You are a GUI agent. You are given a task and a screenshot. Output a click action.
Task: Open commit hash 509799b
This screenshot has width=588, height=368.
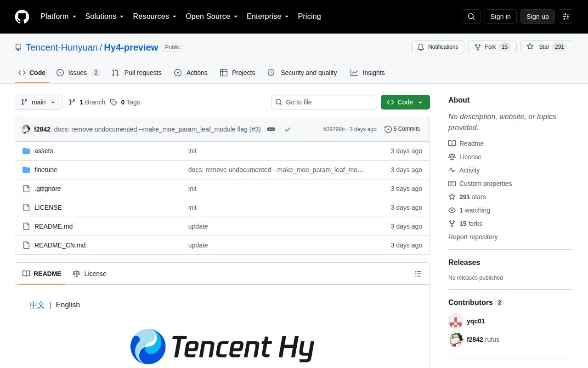point(334,129)
